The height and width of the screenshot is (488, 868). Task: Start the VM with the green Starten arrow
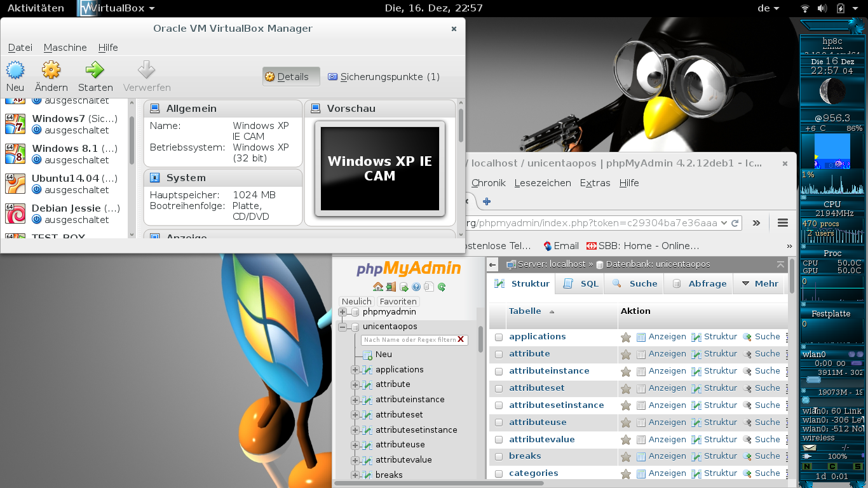pyautogui.click(x=95, y=70)
